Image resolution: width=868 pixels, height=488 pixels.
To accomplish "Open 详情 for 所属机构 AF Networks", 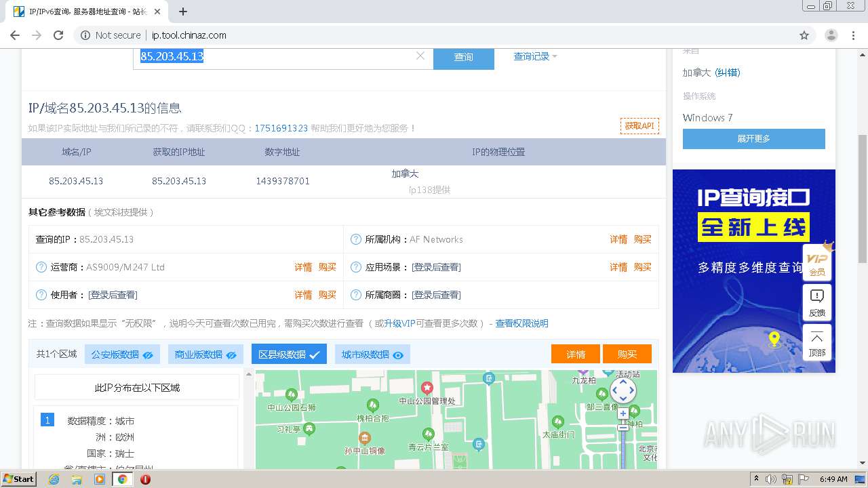I will click(618, 239).
